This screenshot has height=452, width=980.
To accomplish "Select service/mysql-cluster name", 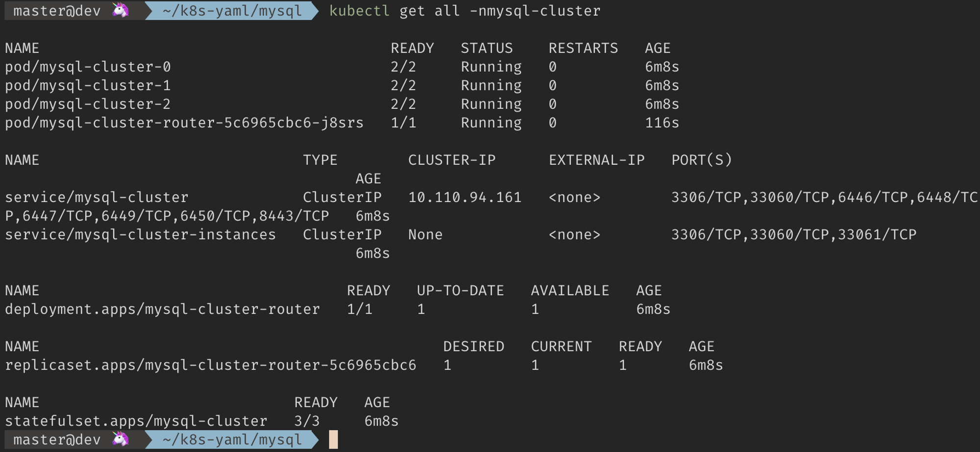I will coord(97,197).
